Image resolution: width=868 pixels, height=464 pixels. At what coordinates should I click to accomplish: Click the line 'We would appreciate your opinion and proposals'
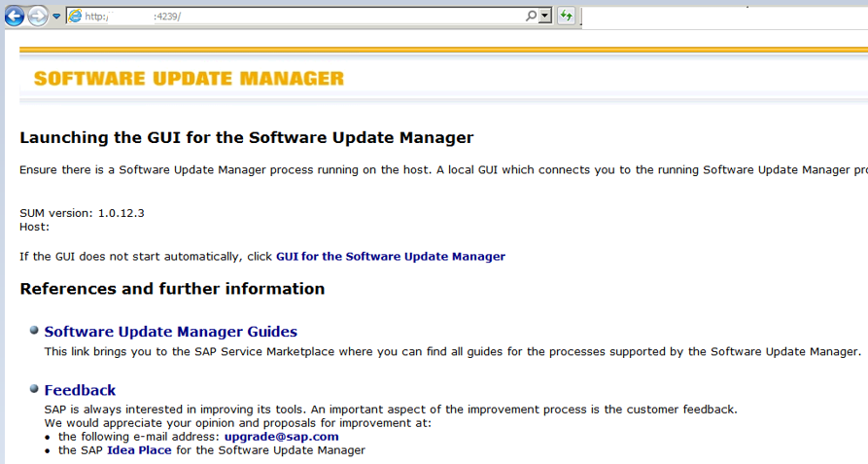[x=237, y=423]
